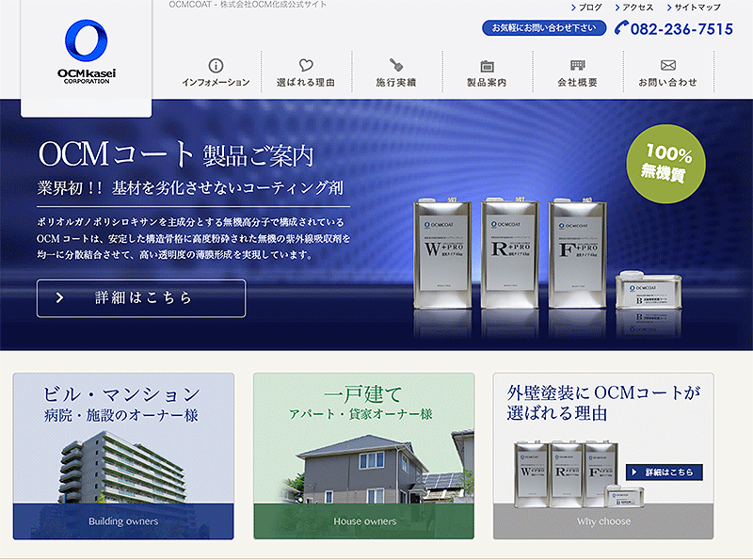This screenshot has height=560, width=753.
Task: Click the OCM kasei logo
Action: (87, 52)
